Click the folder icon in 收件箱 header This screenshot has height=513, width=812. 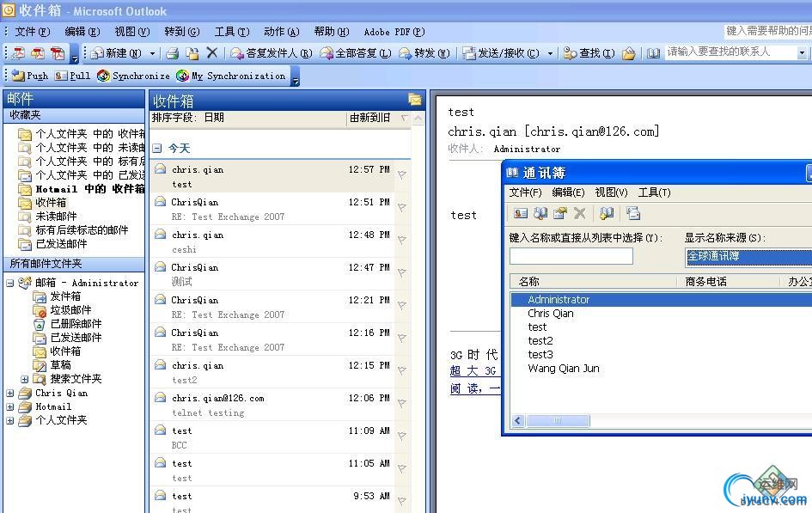point(415,100)
